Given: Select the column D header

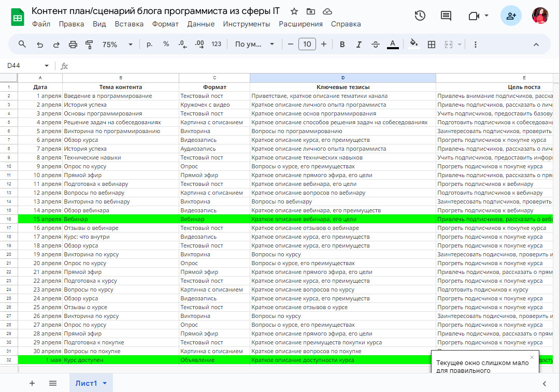Looking at the screenshot, I should coord(342,78).
